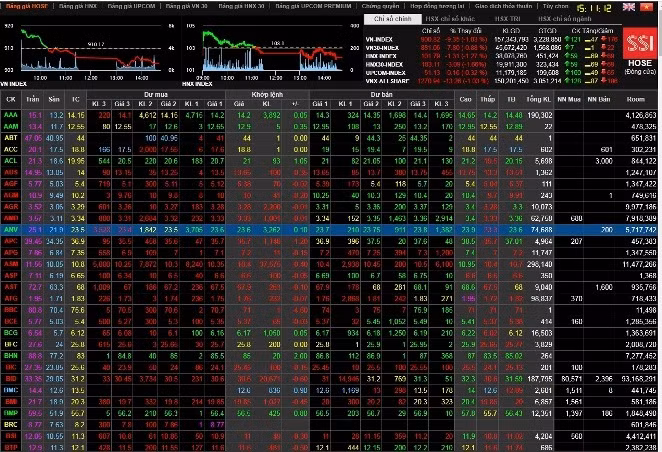Viewport: 662px width, 452px height.
Task: Open the Bảng giá UPCOM tab
Action: pos(131,6)
